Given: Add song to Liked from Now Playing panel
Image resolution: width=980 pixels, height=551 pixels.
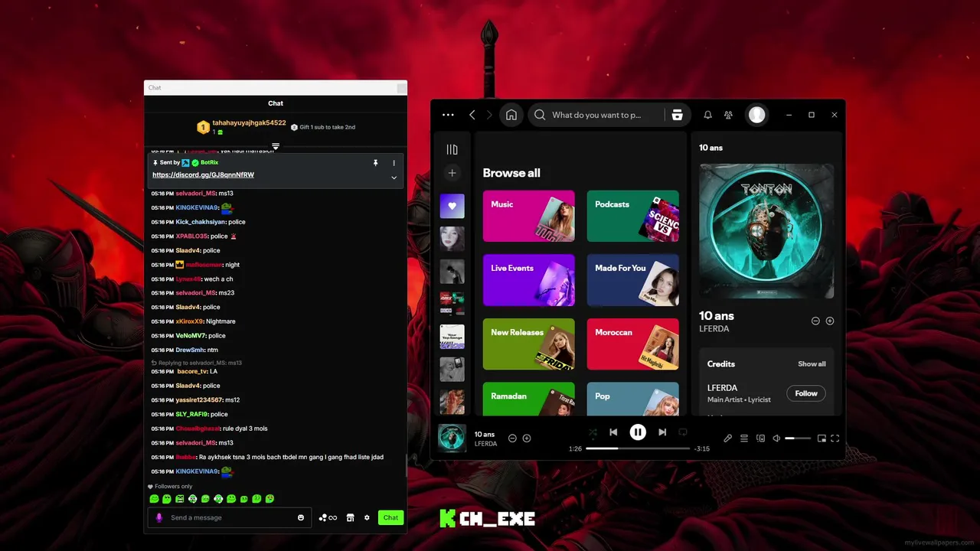Looking at the screenshot, I should point(830,321).
